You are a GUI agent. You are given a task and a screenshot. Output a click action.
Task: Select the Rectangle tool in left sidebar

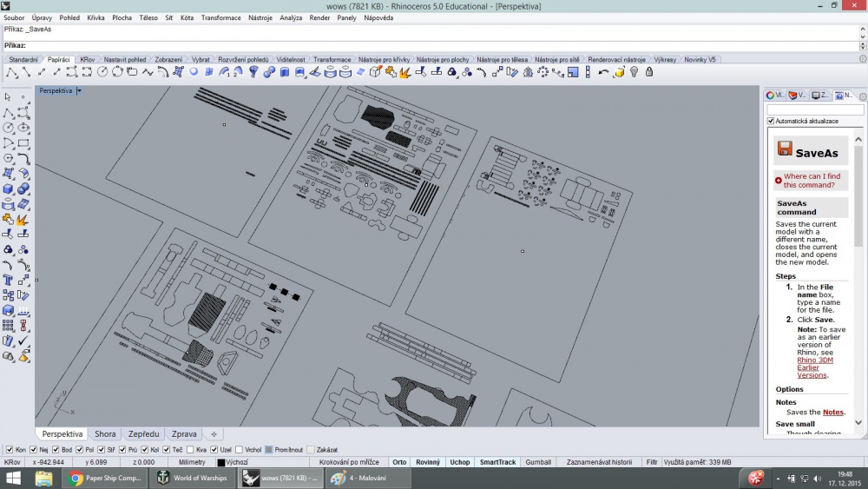pos(23,143)
